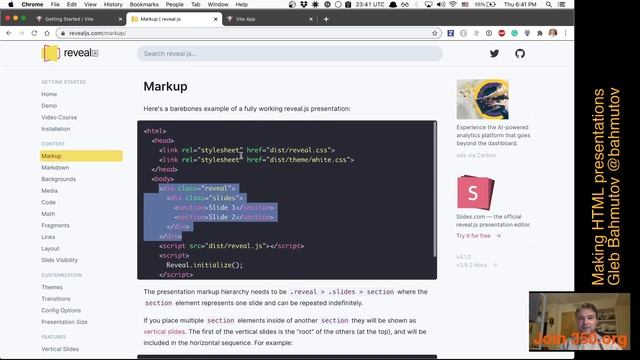
Task: Click the notification bell menu bar icon
Action: coord(393,4)
